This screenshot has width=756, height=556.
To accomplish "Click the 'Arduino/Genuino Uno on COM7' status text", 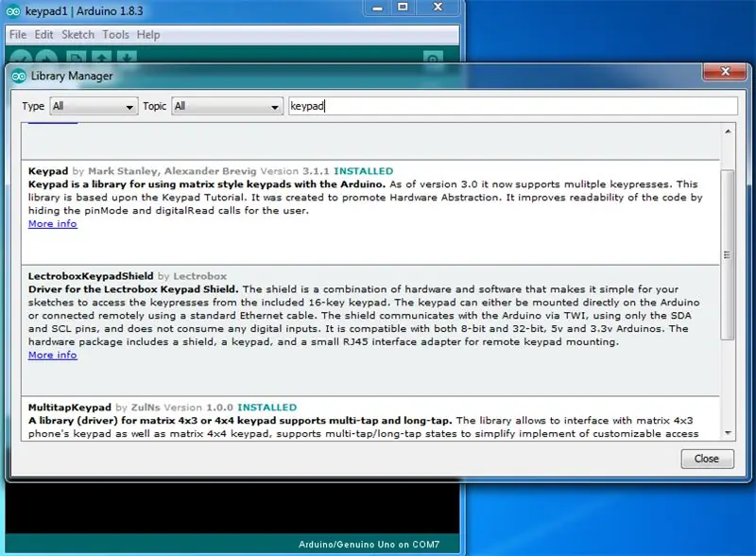I will point(369,545).
